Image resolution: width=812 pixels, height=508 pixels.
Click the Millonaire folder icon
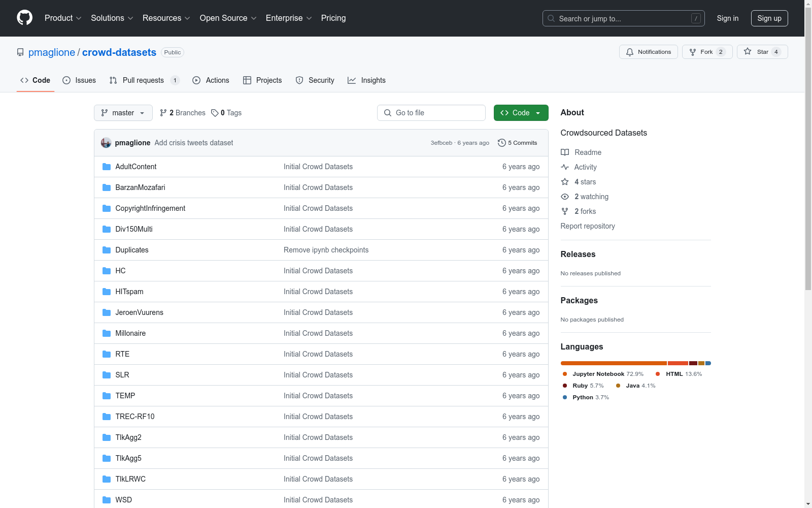[107, 333]
